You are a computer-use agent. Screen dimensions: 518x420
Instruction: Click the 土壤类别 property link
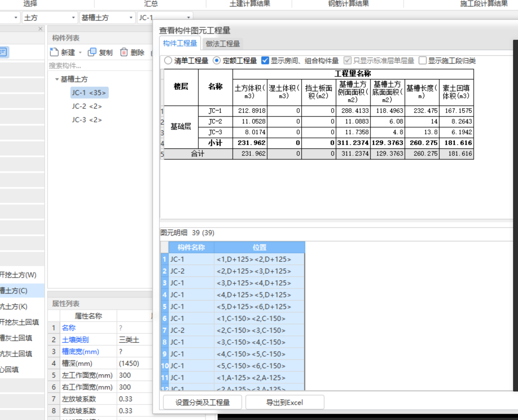point(75,340)
